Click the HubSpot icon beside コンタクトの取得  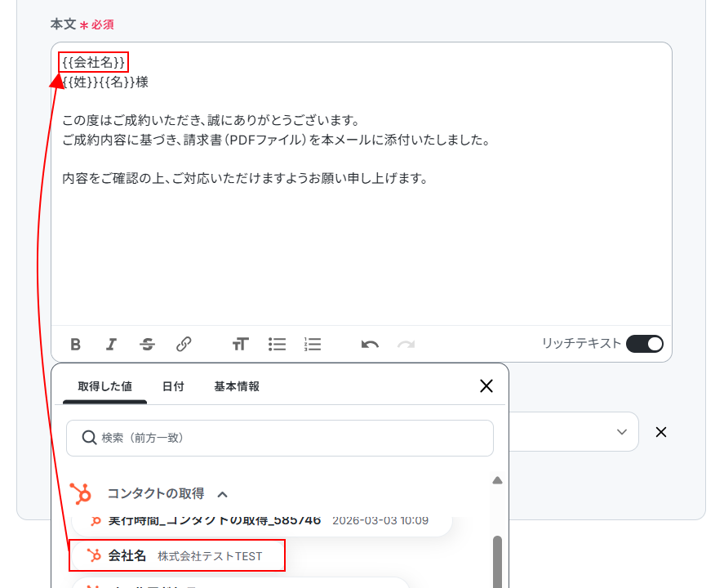[81, 493]
